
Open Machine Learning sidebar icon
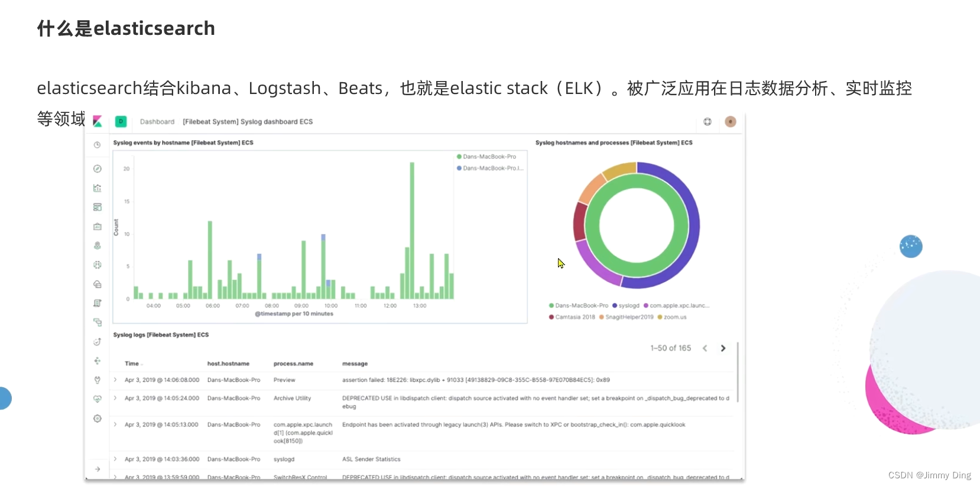[x=98, y=265]
